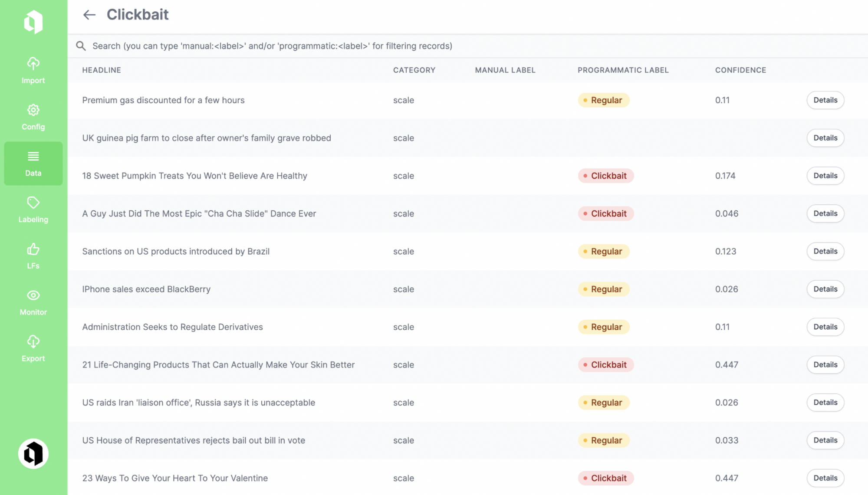Click the HEADLINE column header
Viewport: 868px width, 495px height.
102,70
